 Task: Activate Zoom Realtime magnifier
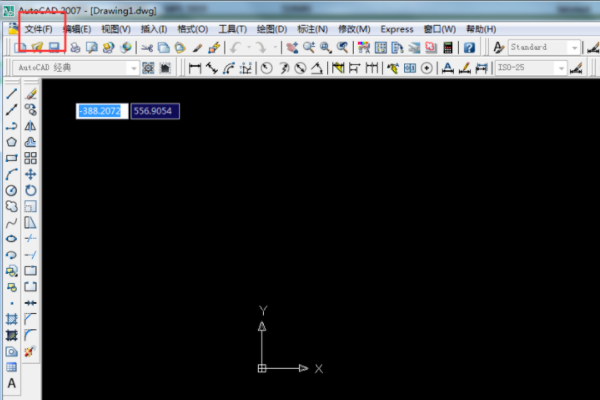[309, 47]
